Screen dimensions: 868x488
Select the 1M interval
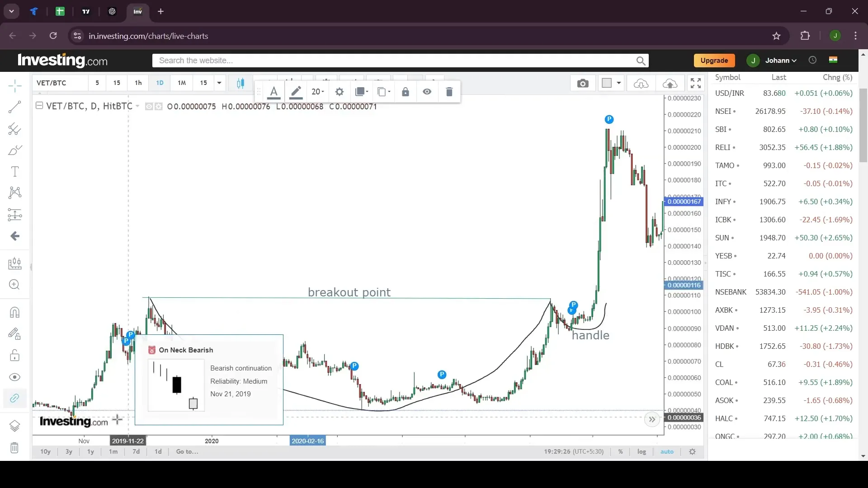[x=182, y=83]
